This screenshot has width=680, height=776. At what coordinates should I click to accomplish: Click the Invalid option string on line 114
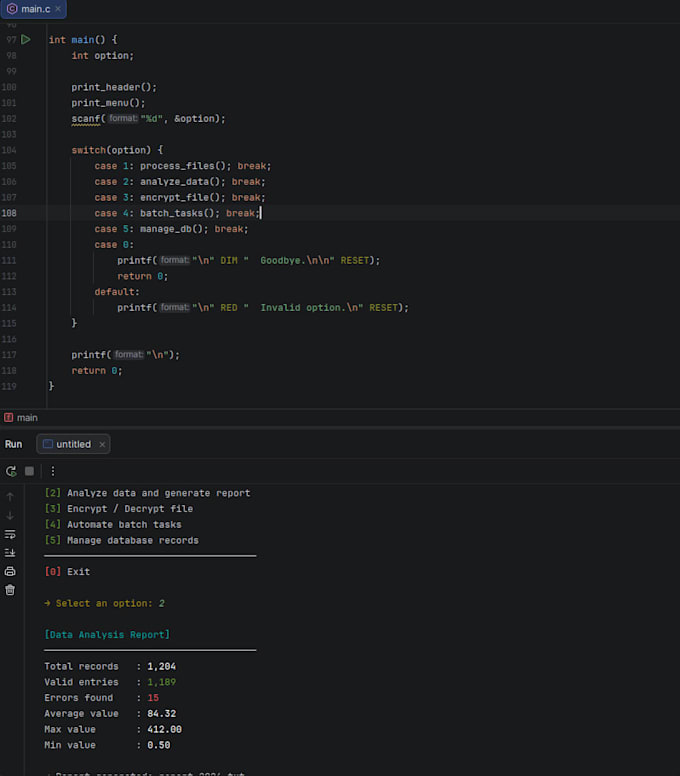tap(303, 308)
